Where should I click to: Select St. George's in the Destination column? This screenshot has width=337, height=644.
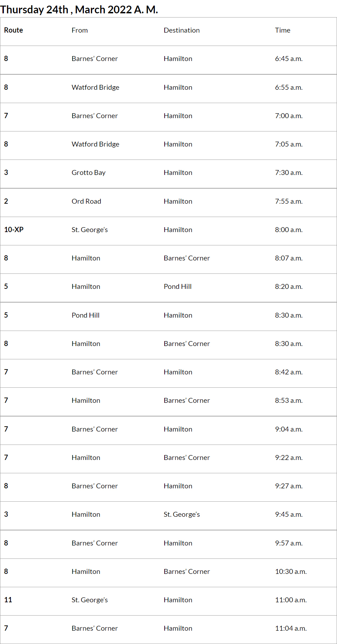(181, 515)
